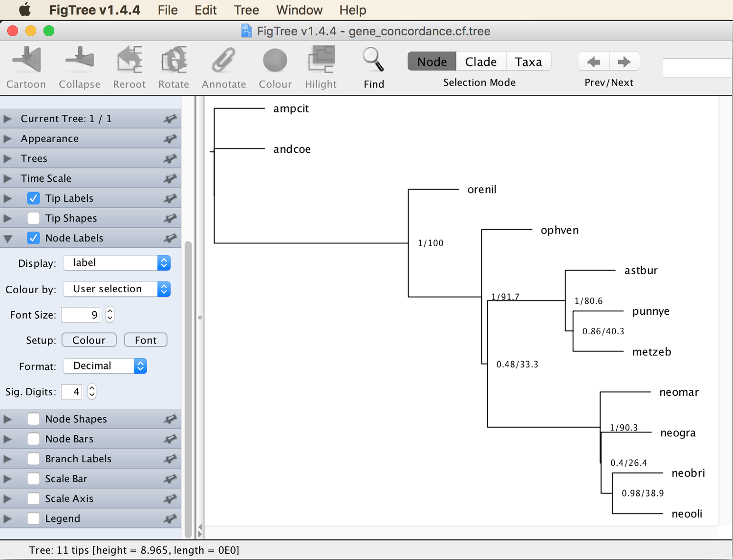Expand the Appearance section
733x560 pixels.
7,139
